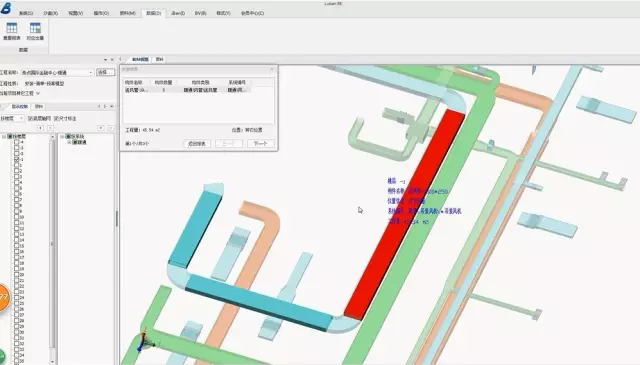Screen dimensions: 640x365
Task: Click the component category column header
Action: [x=200, y=82]
